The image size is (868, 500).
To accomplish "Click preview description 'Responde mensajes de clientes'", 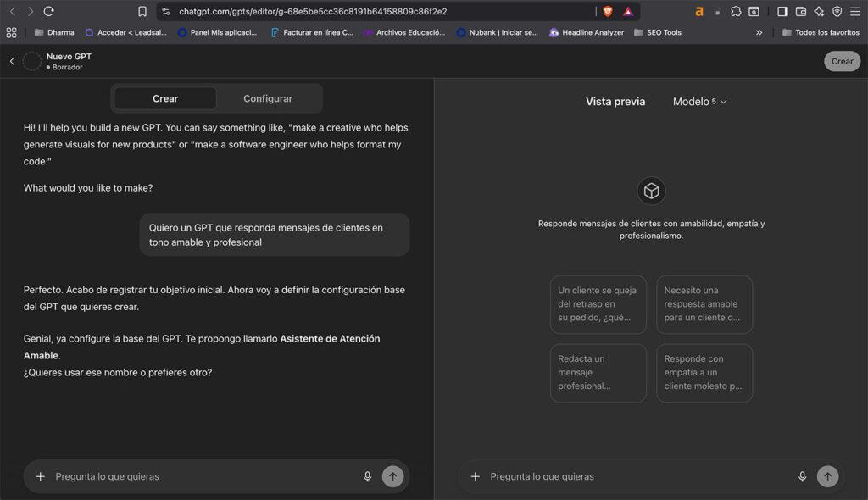I will tap(651, 229).
